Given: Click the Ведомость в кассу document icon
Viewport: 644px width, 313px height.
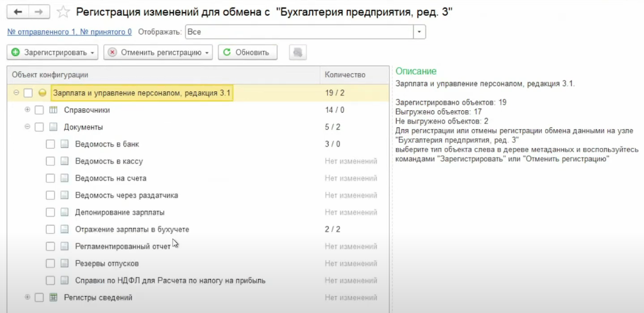Looking at the screenshot, I should tap(64, 161).
